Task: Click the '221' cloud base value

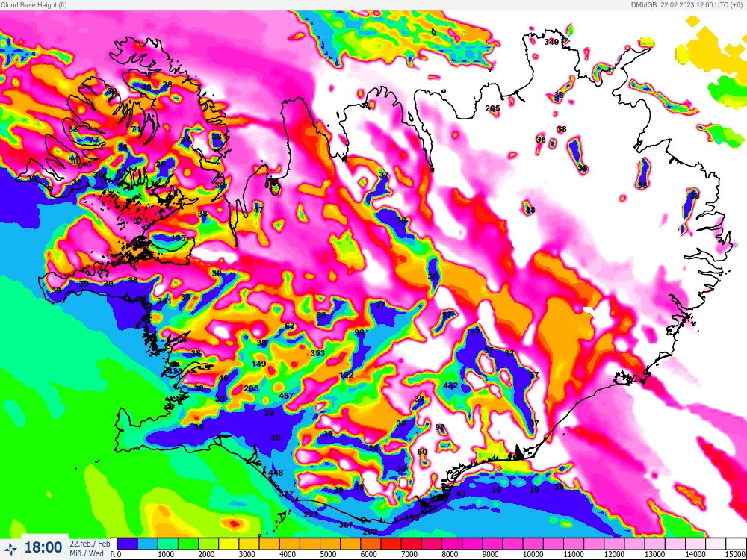Action: pyautogui.click(x=311, y=514)
